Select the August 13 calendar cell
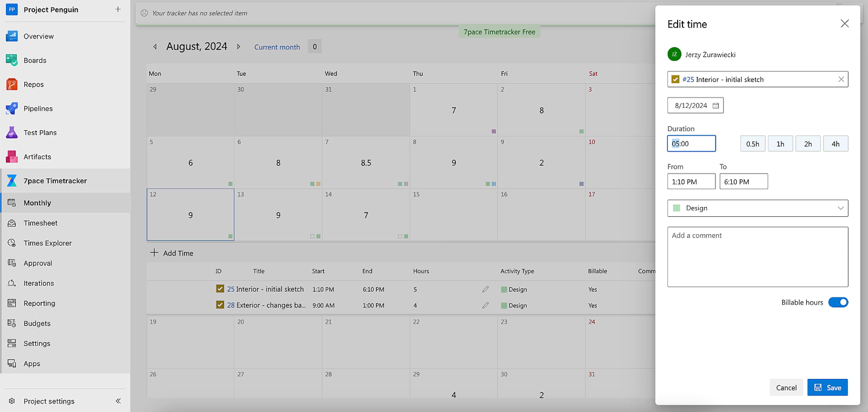 pyautogui.click(x=278, y=215)
